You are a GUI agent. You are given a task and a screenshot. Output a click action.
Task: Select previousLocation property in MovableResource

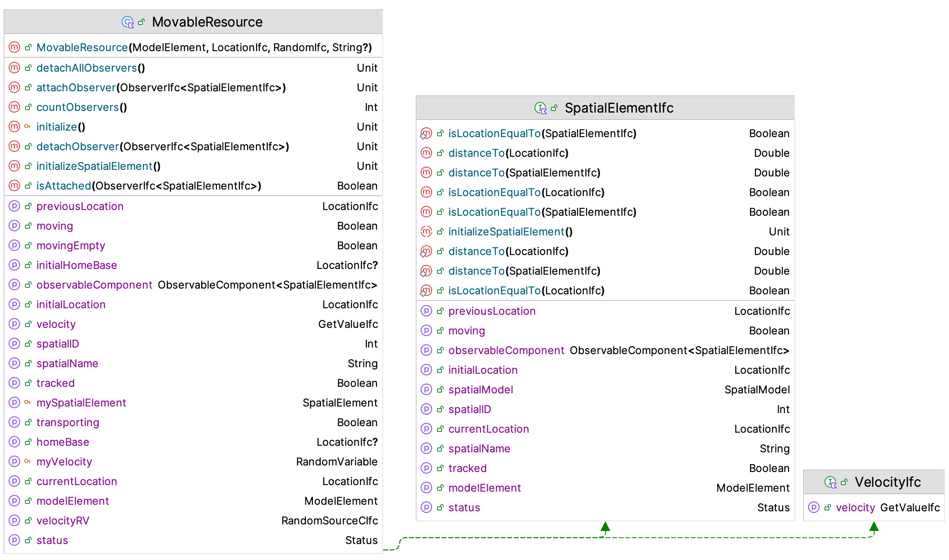coord(193,206)
